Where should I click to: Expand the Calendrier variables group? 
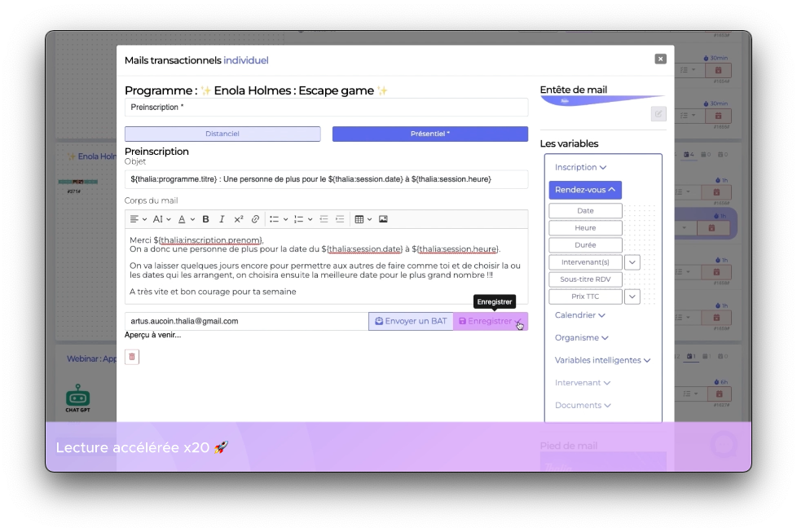click(579, 315)
